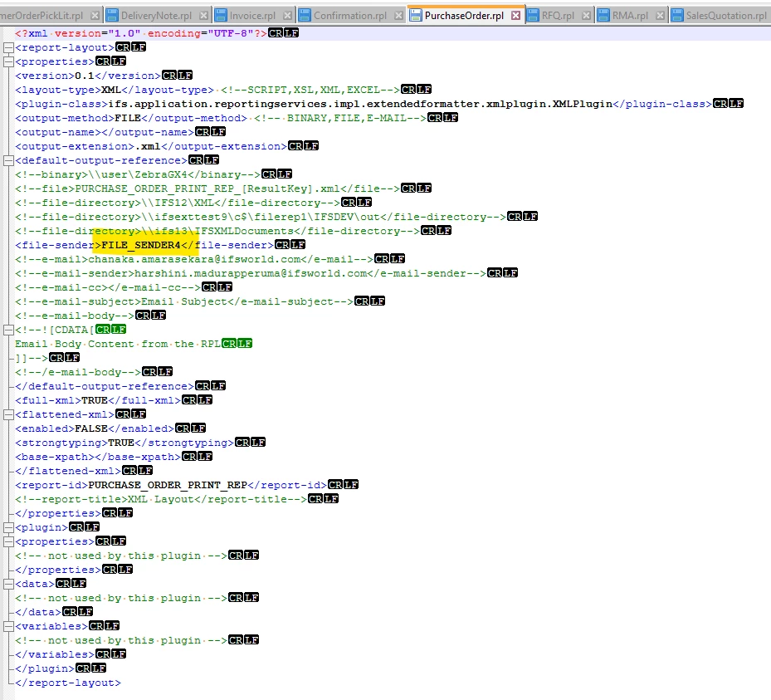The height and width of the screenshot is (700, 771).
Task: Click the closing default-output-reference tag
Action: [x=105, y=387]
